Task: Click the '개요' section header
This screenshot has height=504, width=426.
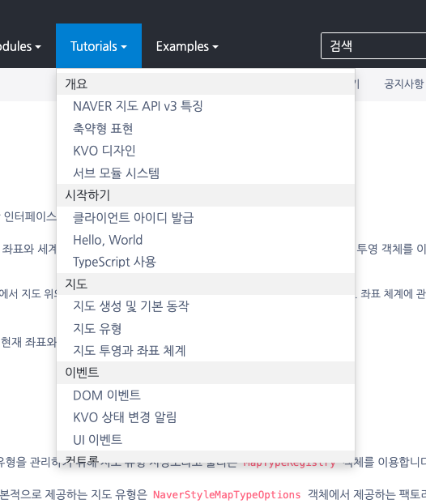Action: coord(206,84)
